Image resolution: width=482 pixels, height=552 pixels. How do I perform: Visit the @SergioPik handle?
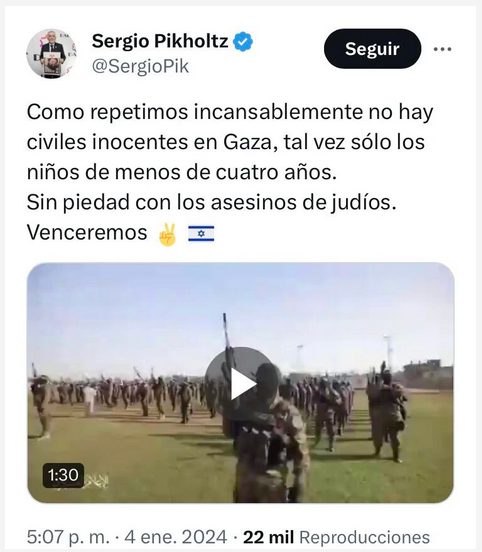[x=140, y=66]
